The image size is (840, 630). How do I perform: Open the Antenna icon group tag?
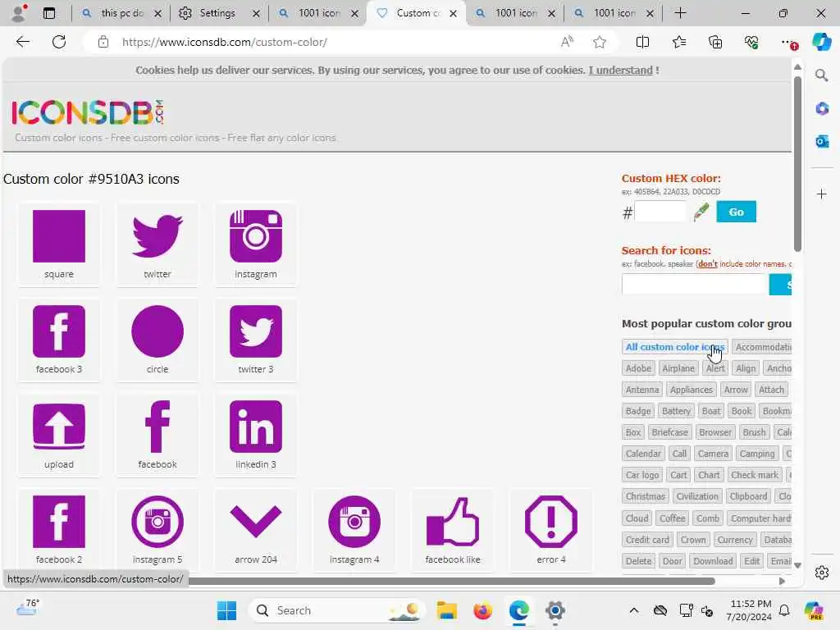[641, 390]
